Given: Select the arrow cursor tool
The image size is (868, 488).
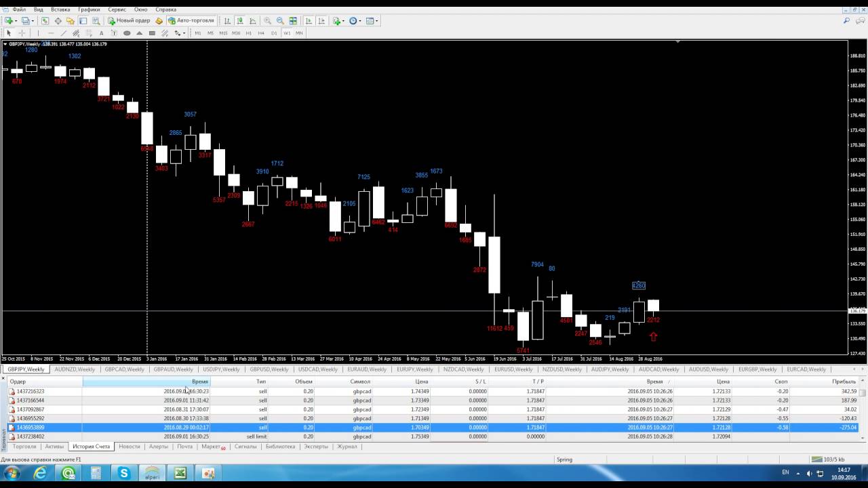Looking at the screenshot, I should [x=9, y=33].
